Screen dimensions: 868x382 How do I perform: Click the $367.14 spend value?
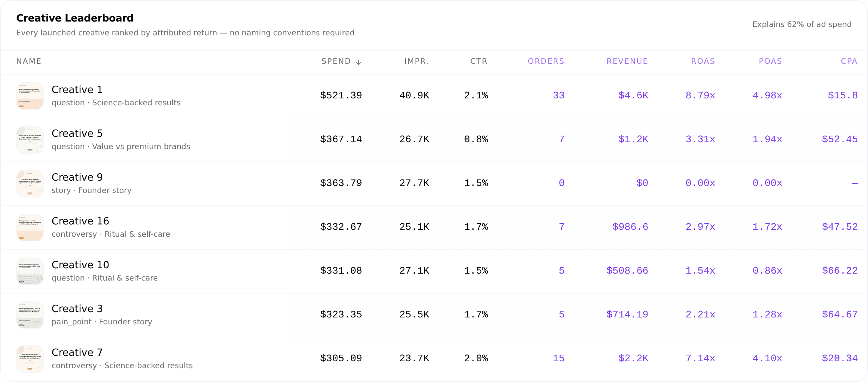[341, 139]
